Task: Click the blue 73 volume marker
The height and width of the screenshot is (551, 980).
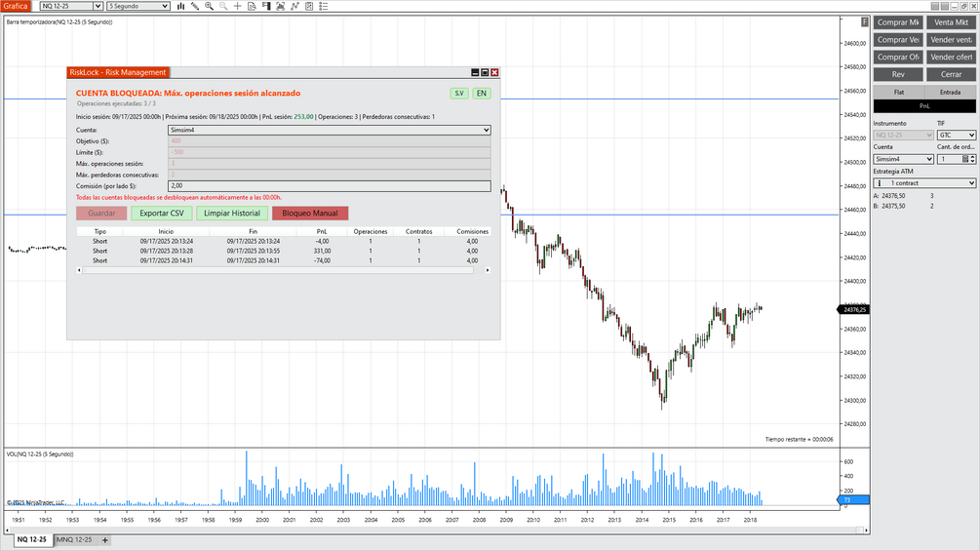Action: (853, 499)
